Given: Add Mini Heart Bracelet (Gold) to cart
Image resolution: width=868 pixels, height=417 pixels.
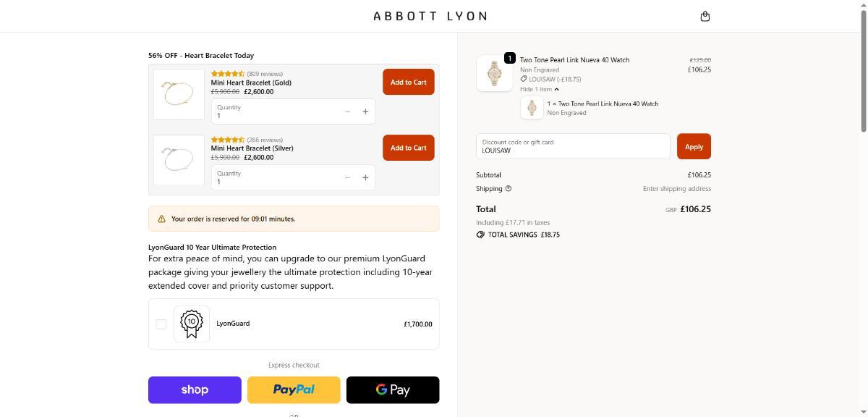Looking at the screenshot, I should tap(408, 82).
